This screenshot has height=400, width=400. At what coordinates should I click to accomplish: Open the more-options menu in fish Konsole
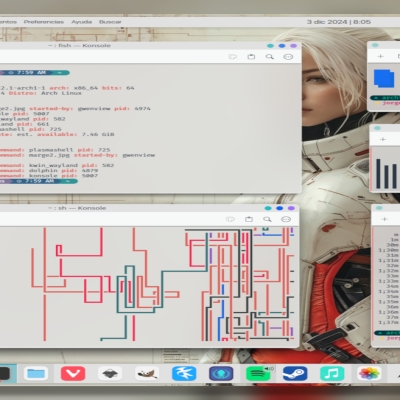[x=288, y=57]
